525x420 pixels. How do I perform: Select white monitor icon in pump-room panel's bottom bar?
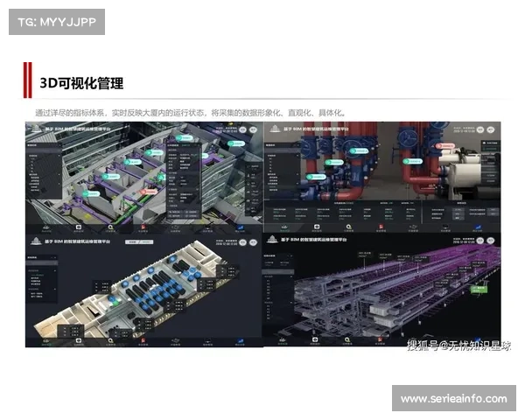tap(317, 227)
